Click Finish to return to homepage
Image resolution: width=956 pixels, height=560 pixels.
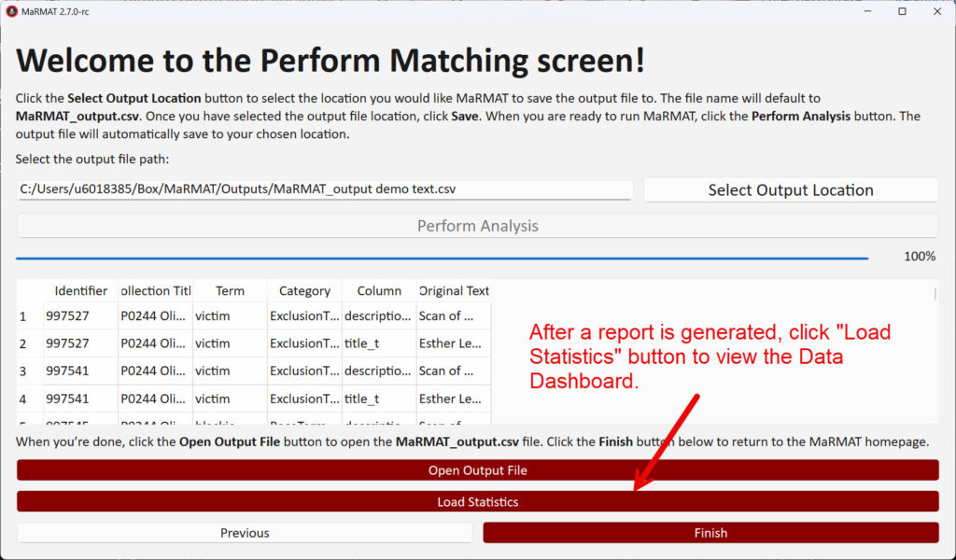[710, 533]
